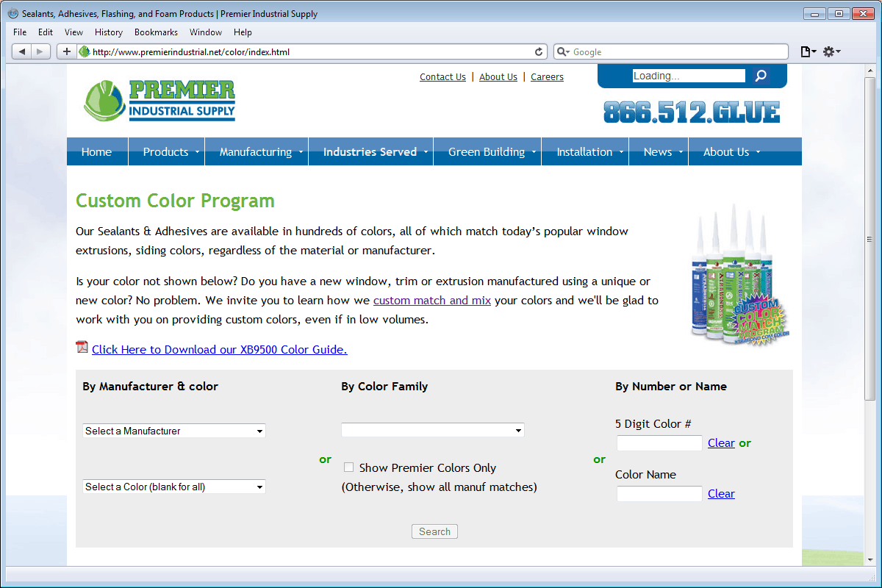Focus the 5 Digit Color # input
Screen dimensions: 882x588
coord(659,443)
